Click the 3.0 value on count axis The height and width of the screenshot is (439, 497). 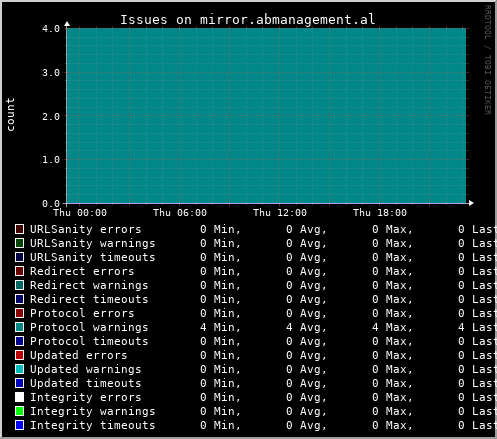coord(51,72)
